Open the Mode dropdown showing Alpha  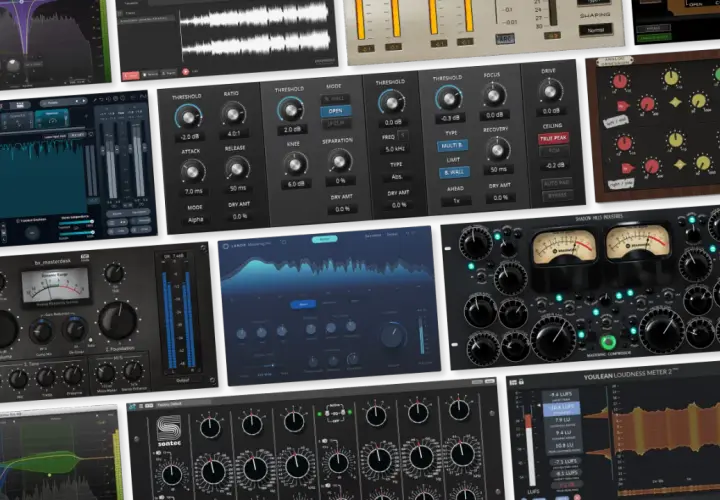point(196,220)
